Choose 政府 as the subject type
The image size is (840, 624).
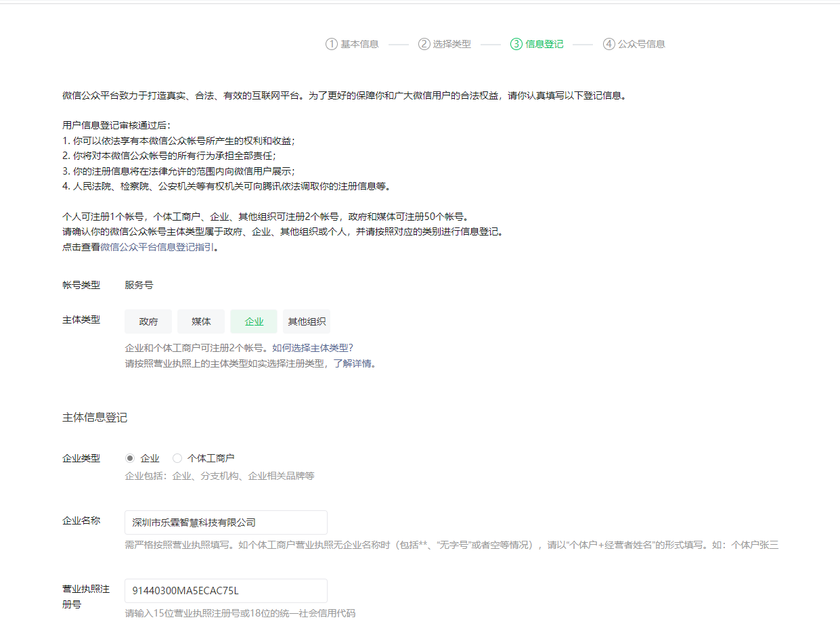148,321
